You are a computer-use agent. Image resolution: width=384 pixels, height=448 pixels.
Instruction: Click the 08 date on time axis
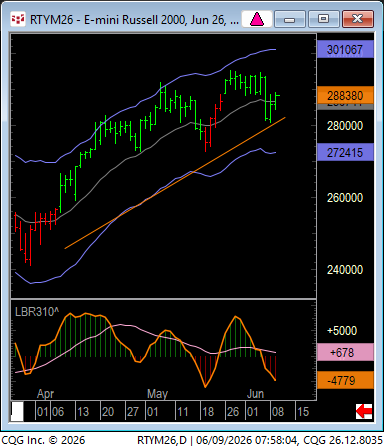click(278, 412)
